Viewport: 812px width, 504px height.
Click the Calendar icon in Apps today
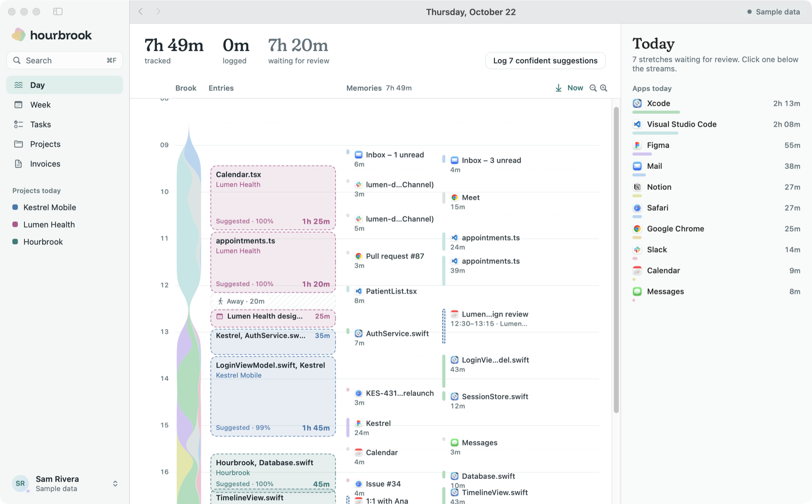[x=637, y=271]
